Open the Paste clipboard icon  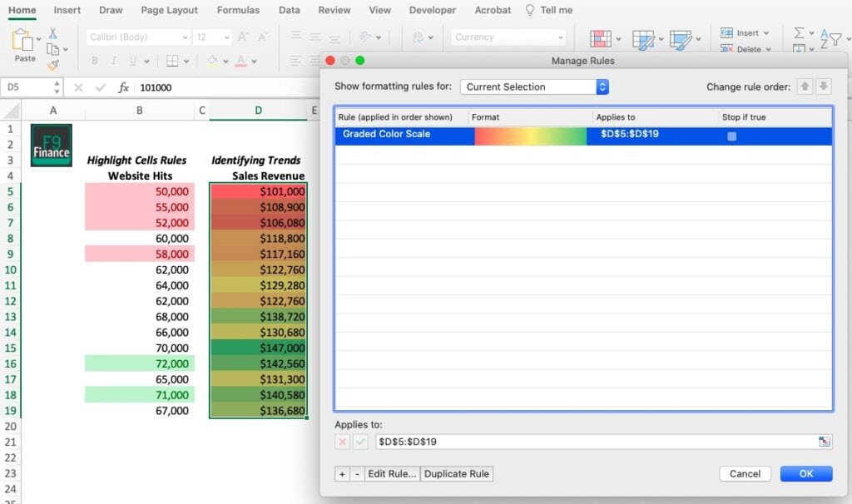coord(25,40)
